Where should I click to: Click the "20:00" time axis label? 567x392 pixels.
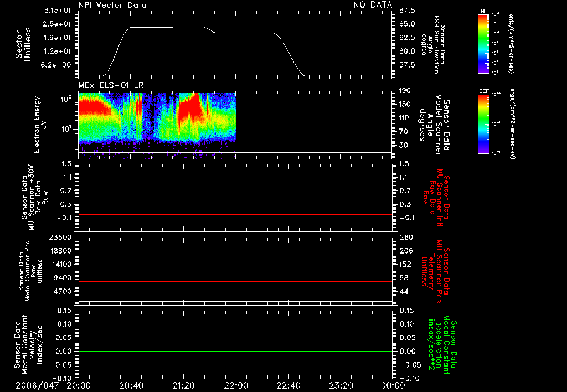pyautogui.click(x=79, y=385)
